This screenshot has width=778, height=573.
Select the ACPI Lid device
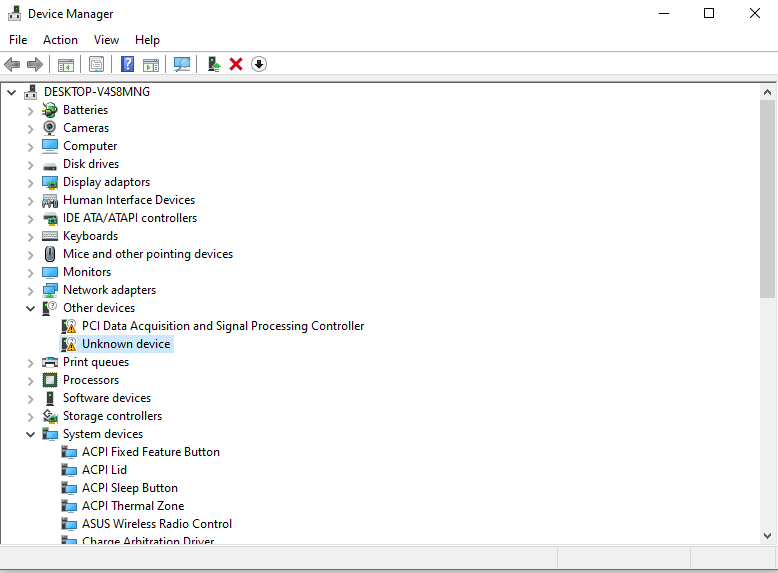pos(104,470)
